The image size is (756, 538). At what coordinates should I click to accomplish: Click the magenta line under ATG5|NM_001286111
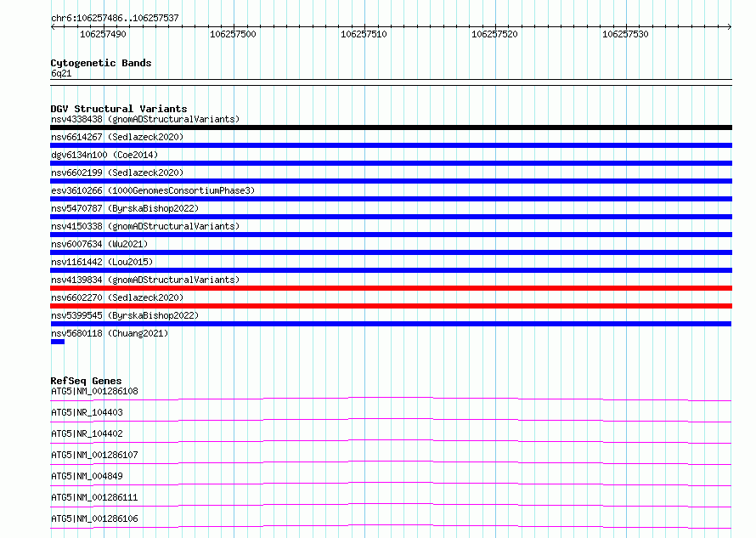coord(391,505)
